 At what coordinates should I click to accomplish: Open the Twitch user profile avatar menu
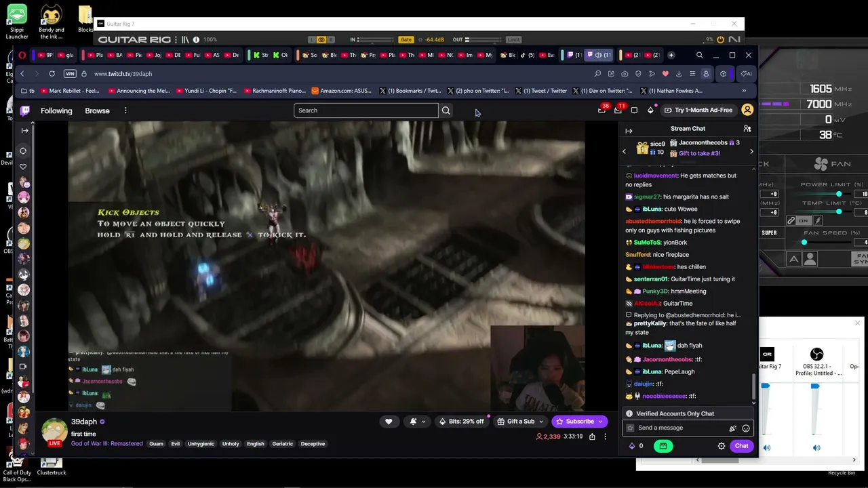(x=747, y=110)
